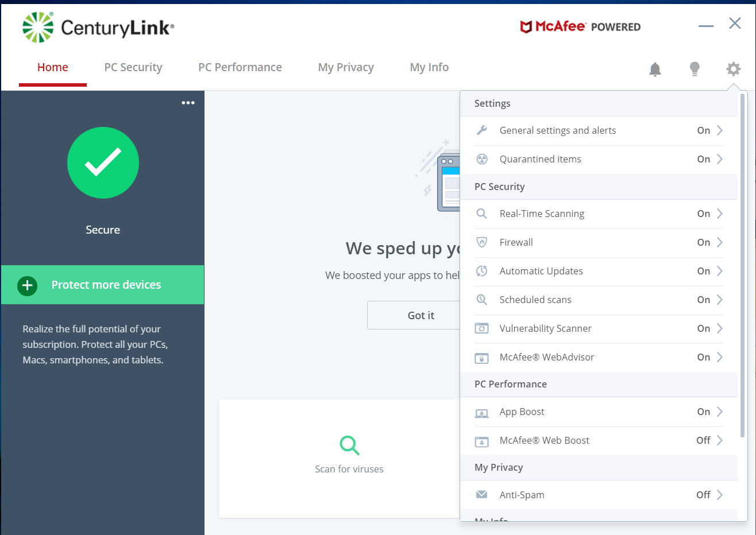756x535 pixels.
Task: Expand the App Boost chevron
Action: point(719,412)
